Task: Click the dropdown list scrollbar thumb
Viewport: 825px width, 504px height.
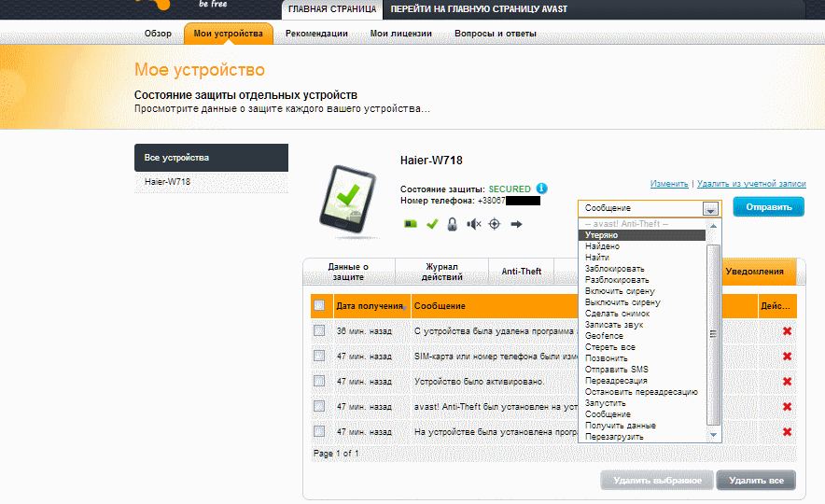Action: pyautogui.click(x=713, y=334)
